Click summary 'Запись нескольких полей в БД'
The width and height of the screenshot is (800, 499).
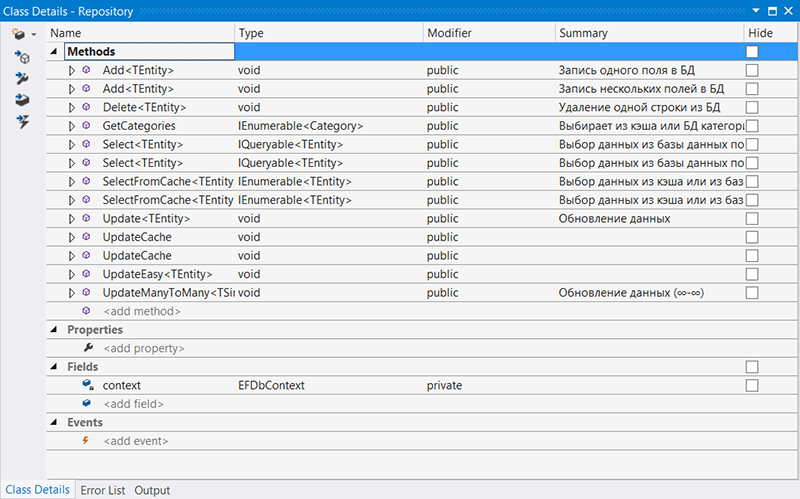641,89
